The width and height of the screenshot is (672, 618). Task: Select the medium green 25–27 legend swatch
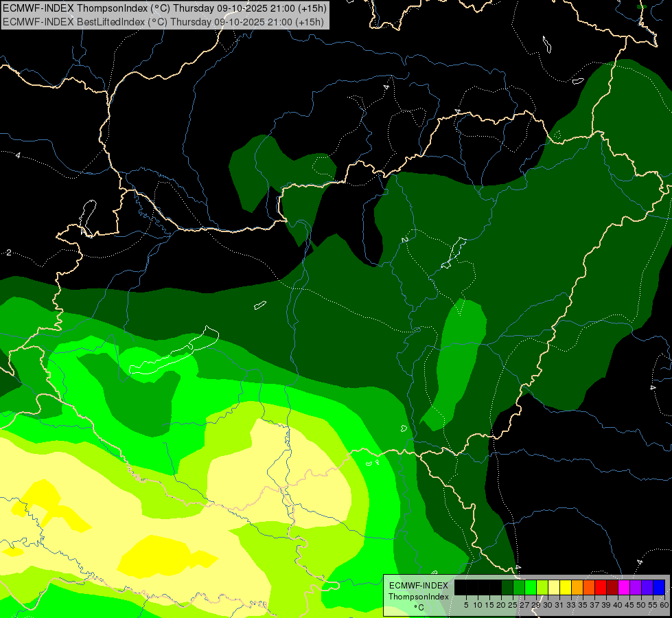point(519,587)
